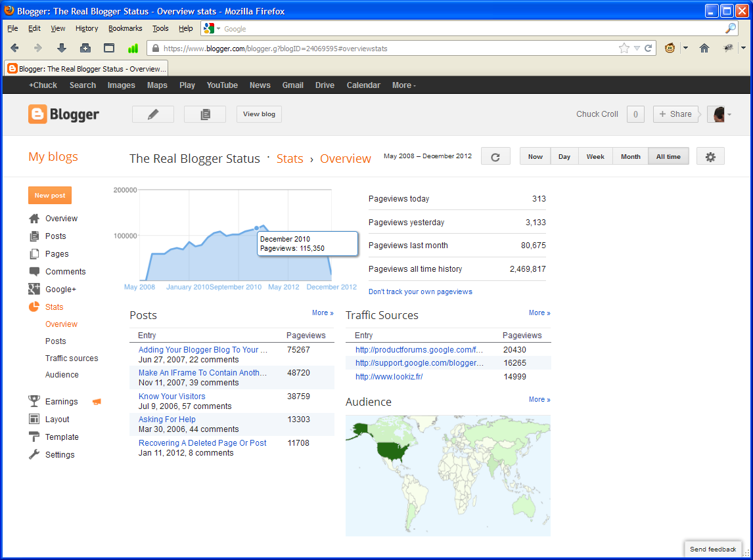The height and width of the screenshot is (560, 753).
Task: Open Know Your Visitors post link
Action: 172,397
